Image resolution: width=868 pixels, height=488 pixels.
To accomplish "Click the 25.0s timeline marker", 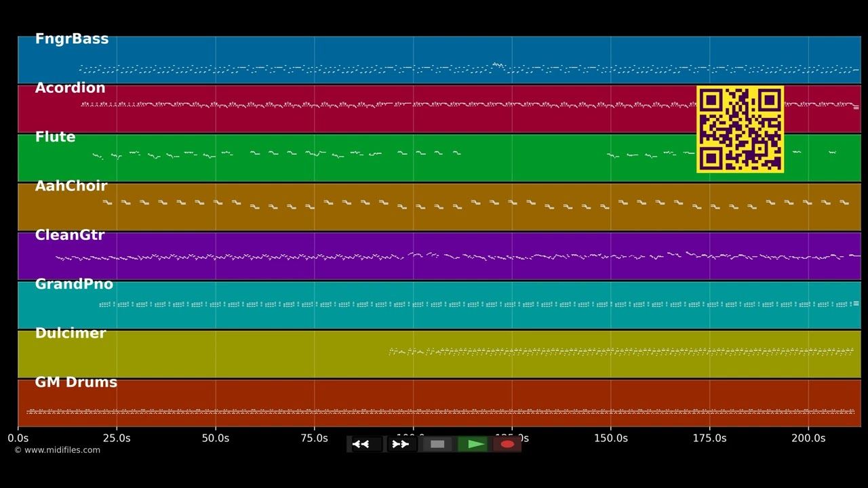I will click(x=117, y=438).
